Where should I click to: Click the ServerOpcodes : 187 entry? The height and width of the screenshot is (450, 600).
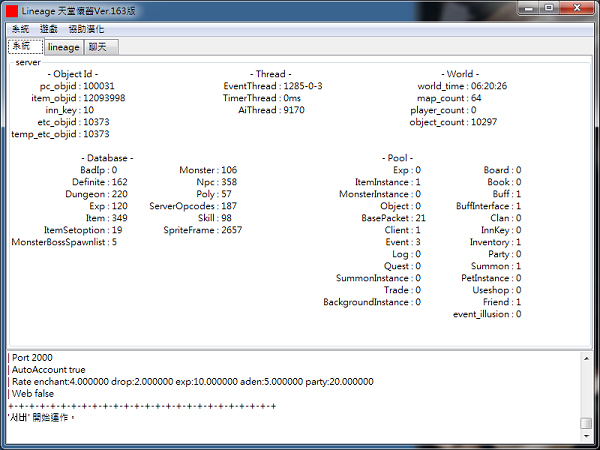click(193, 206)
